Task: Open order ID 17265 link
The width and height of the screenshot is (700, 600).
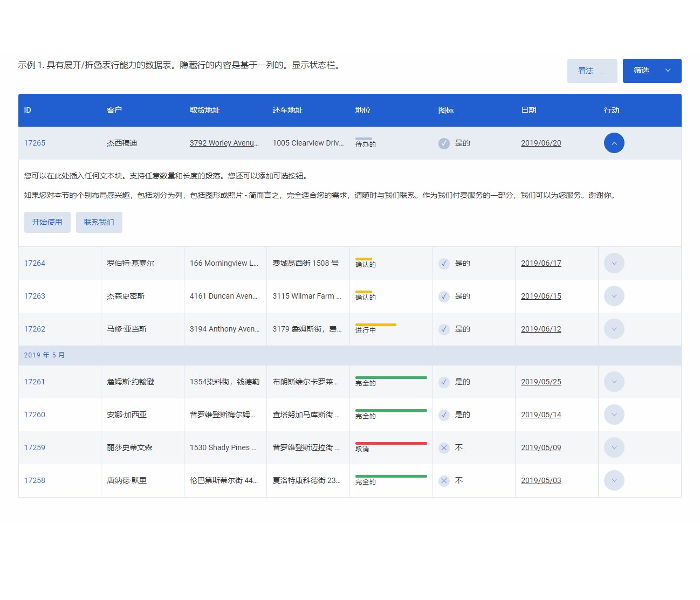Action: coord(35,143)
